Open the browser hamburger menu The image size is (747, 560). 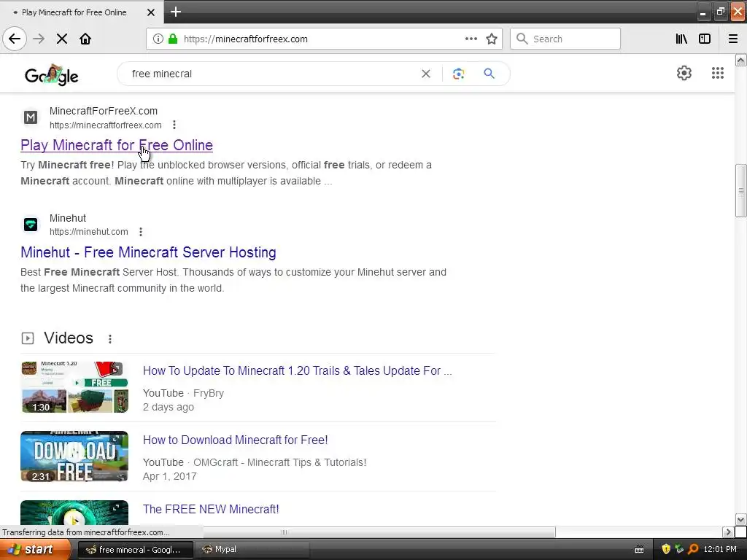click(x=733, y=39)
